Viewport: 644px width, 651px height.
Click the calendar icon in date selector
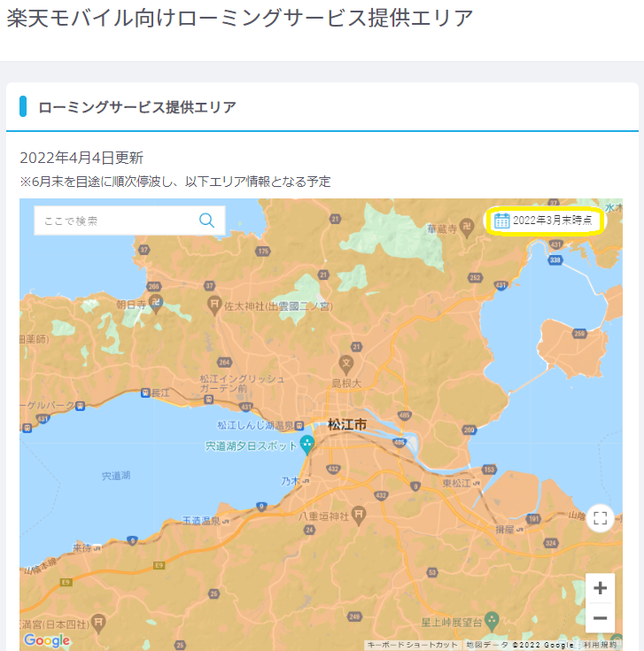(x=501, y=221)
